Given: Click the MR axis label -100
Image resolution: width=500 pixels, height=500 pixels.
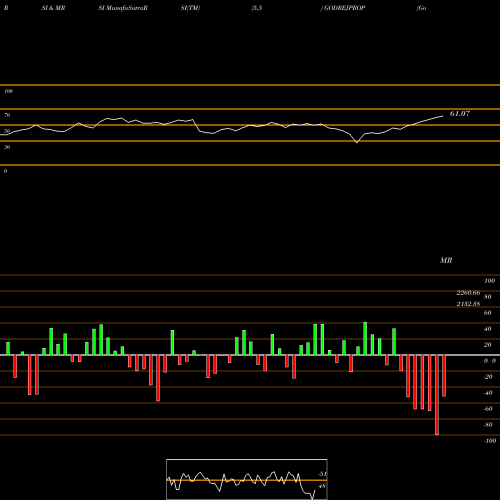Looking at the screenshot, I should tap(490, 441).
